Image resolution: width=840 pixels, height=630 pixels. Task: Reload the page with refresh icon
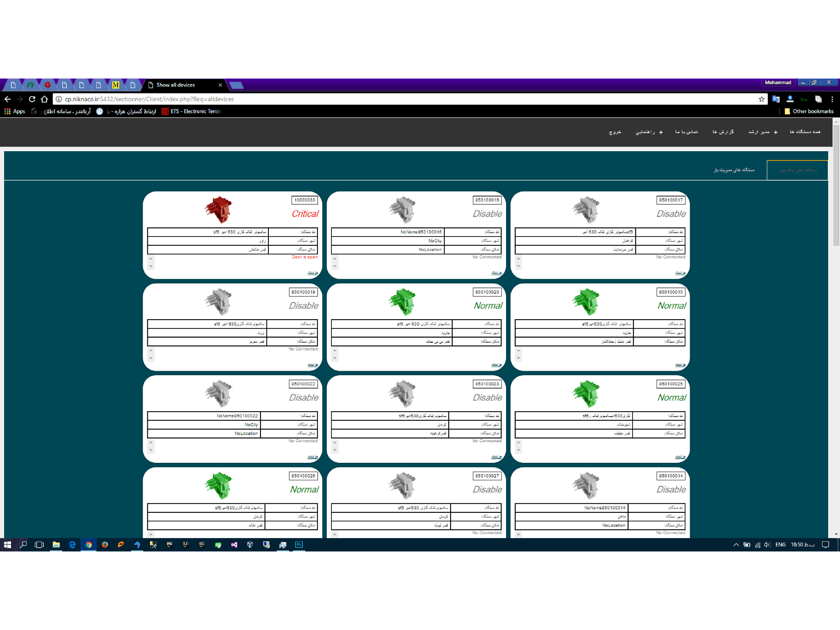coord(32,99)
